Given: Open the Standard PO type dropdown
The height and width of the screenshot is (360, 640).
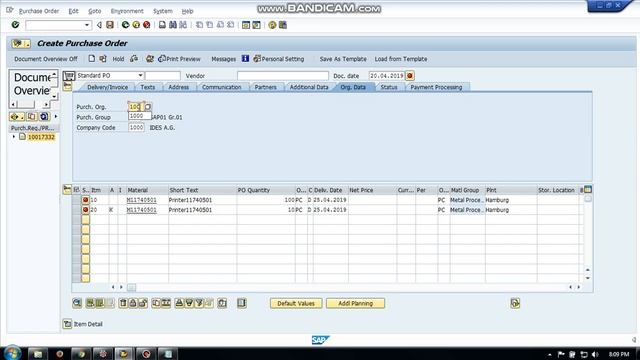Looking at the screenshot, I should click(140, 76).
